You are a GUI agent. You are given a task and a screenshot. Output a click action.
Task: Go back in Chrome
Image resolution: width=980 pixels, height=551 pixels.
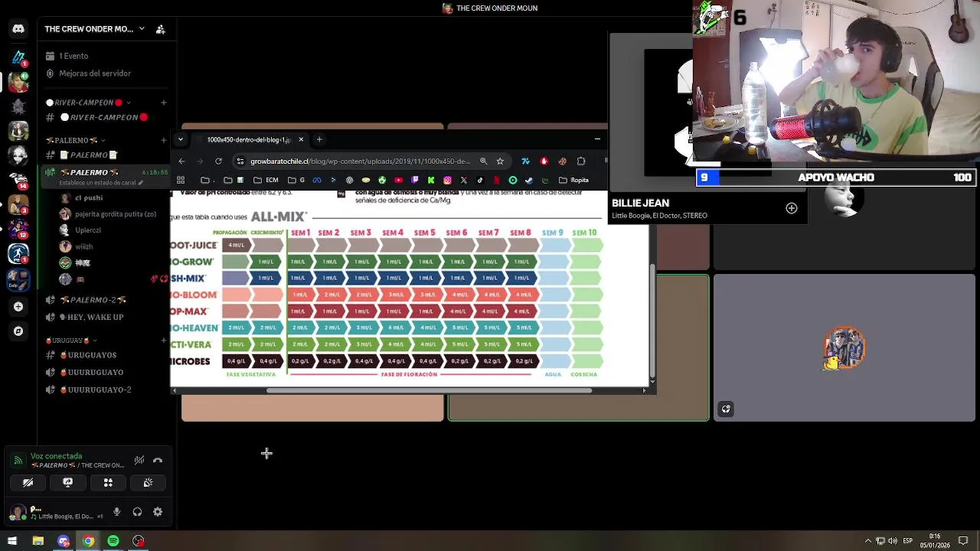181,161
